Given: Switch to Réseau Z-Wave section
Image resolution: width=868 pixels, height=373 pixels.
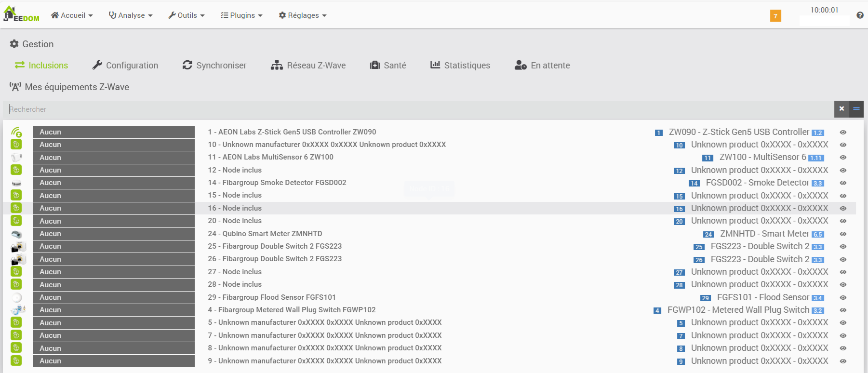Looking at the screenshot, I should click(x=308, y=66).
